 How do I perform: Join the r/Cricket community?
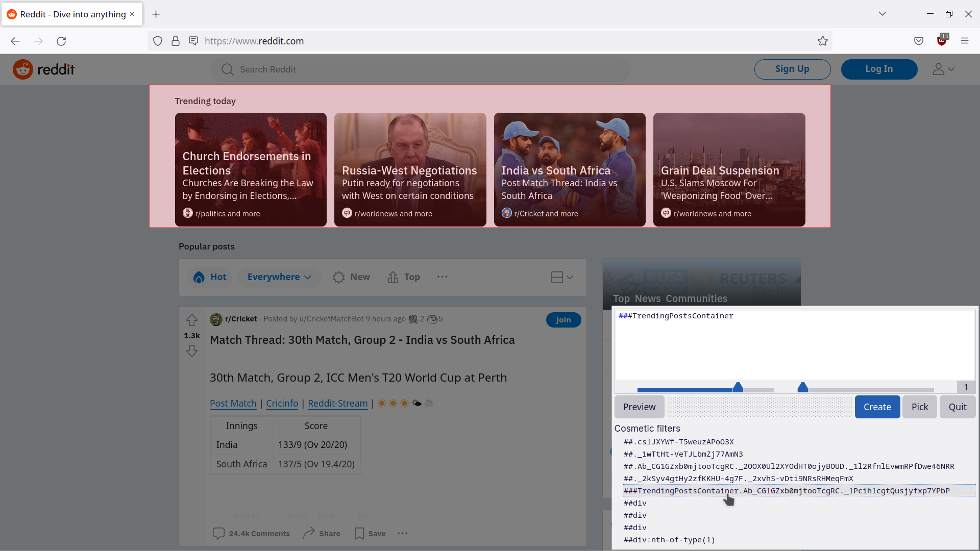click(563, 320)
